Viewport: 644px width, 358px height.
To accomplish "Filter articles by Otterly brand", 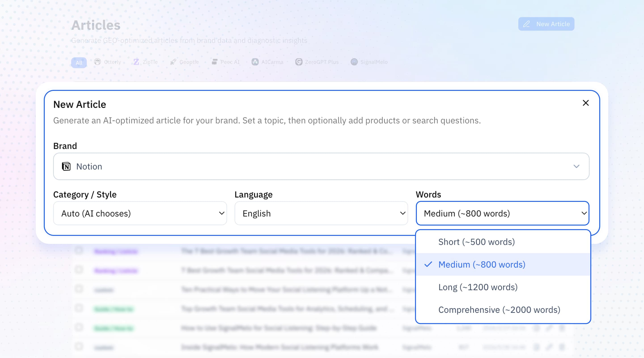I will pos(108,62).
